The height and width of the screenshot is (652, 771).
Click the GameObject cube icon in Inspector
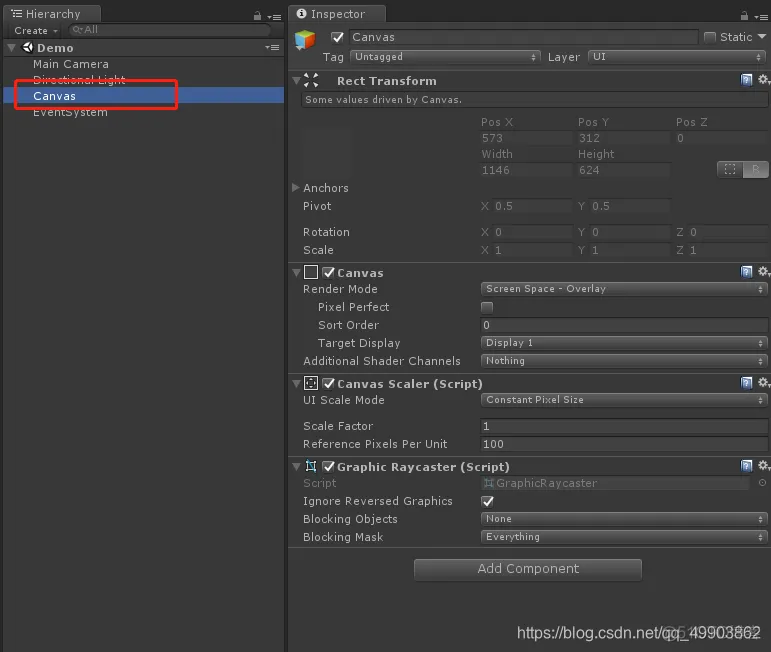click(x=305, y=40)
